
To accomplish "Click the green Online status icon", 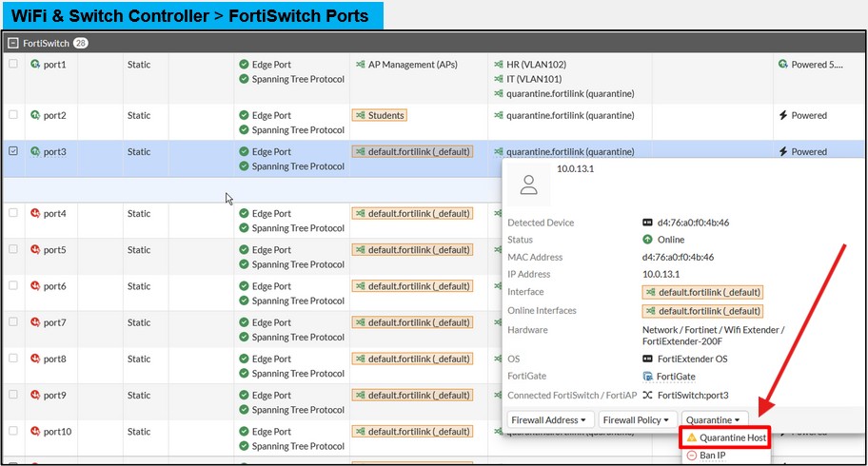I will [x=647, y=240].
